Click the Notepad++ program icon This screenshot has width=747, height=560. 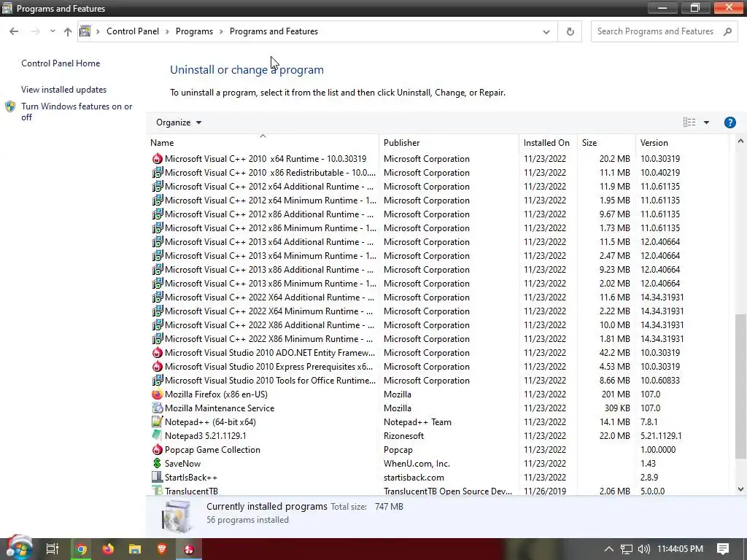[x=157, y=422]
